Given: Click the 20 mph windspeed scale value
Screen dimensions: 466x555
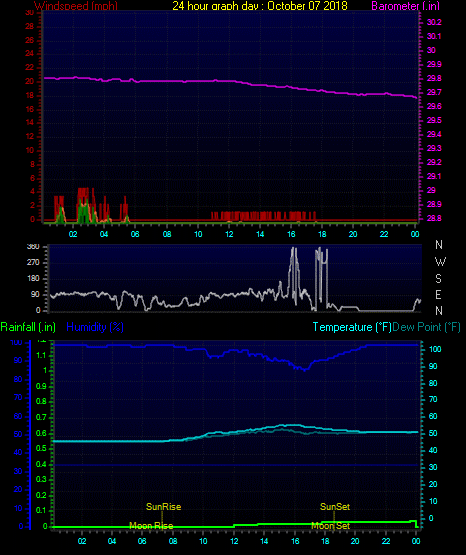Looking at the screenshot, I should (x=30, y=82).
